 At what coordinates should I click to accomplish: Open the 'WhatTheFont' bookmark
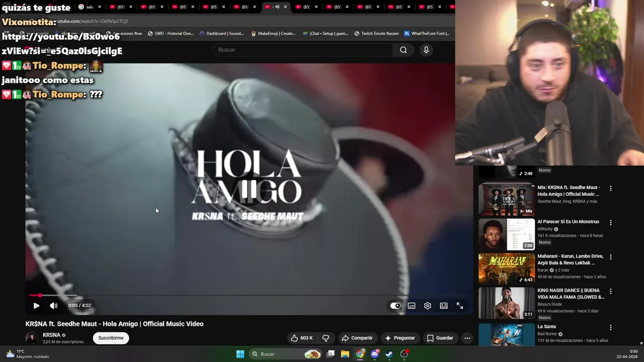pyautogui.click(x=427, y=34)
